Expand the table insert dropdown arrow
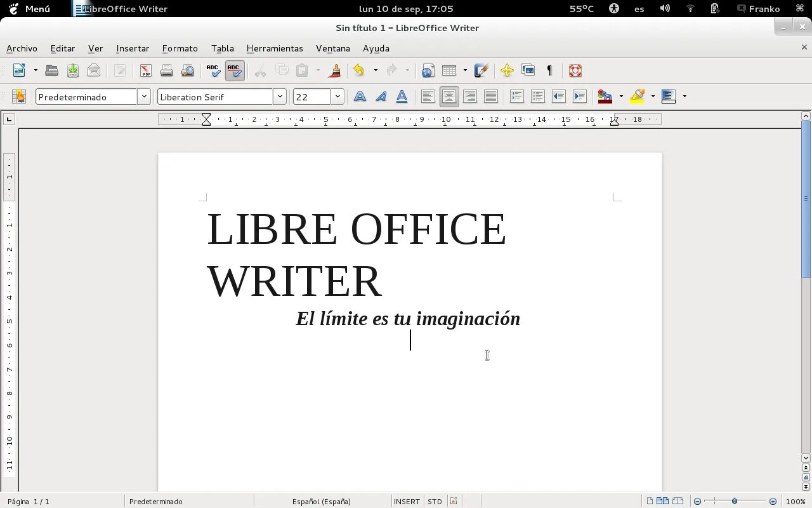 pyautogui.click(x=465, y=70)
